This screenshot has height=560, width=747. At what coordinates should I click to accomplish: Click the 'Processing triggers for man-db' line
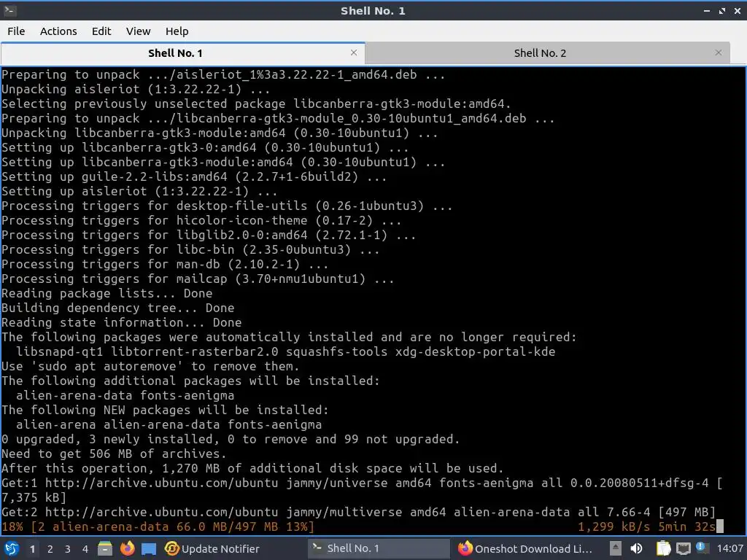pyautogui.click(x=165, y=264)
